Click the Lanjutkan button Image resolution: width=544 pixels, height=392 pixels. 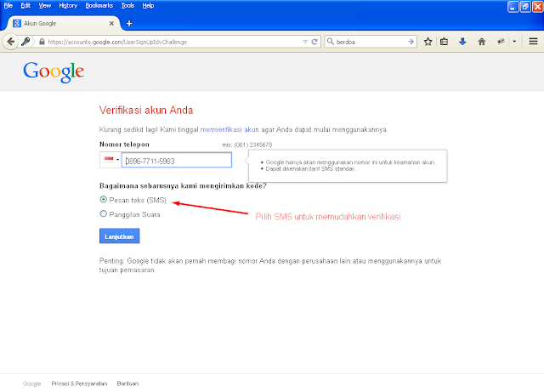click(119, 236)
